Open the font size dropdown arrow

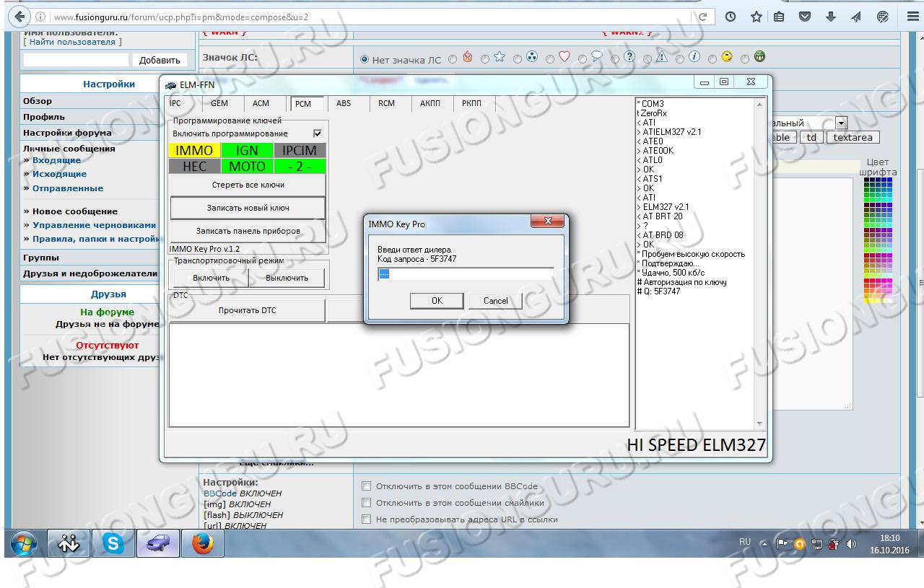(x=840, y=123)
